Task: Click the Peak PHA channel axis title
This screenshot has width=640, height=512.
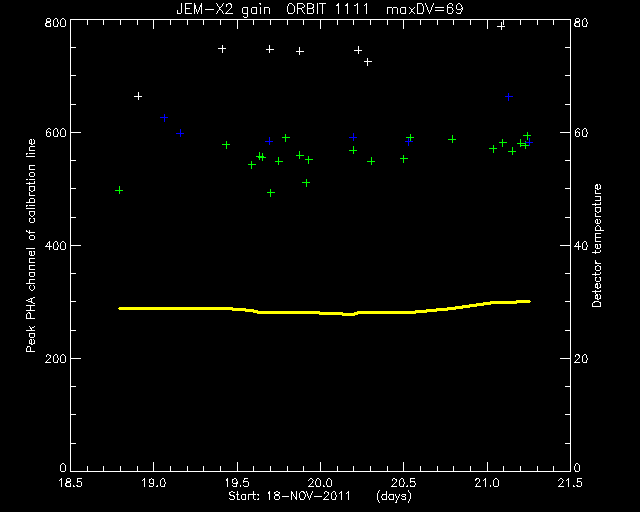Action: [31, 245]
